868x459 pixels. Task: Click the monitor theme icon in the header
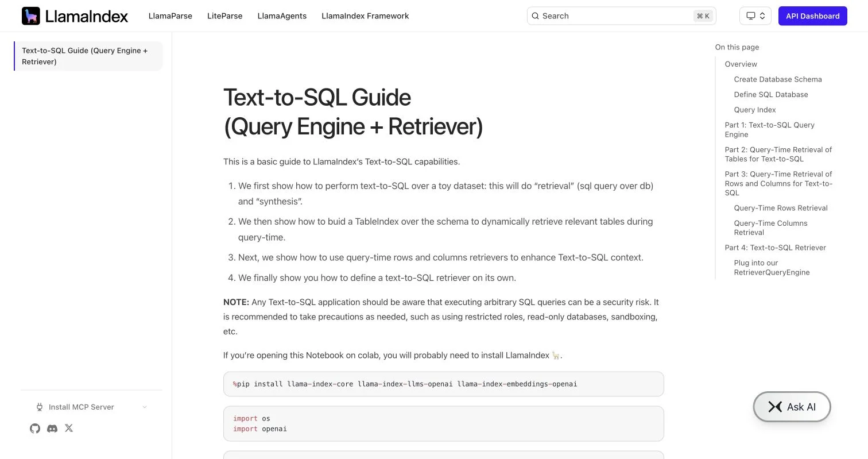[x=750, y=16]
